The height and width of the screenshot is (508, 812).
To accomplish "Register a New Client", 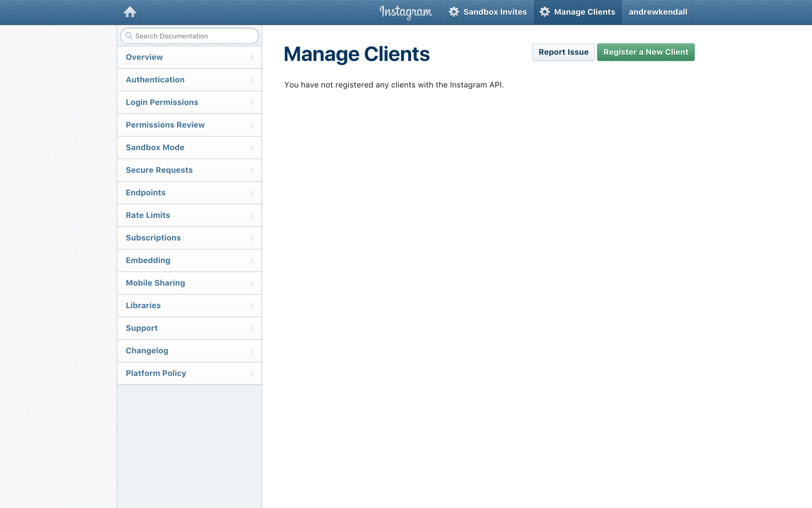I will 646,52.
